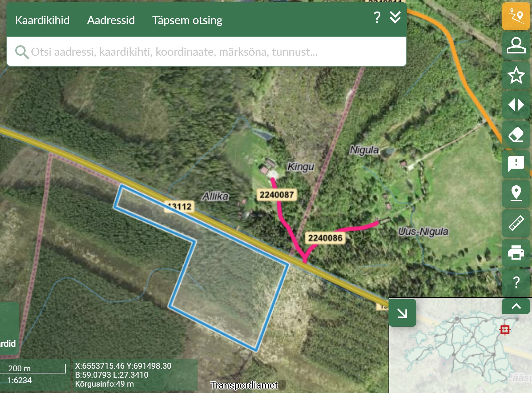Print the map with printer icon

(516, 253)
